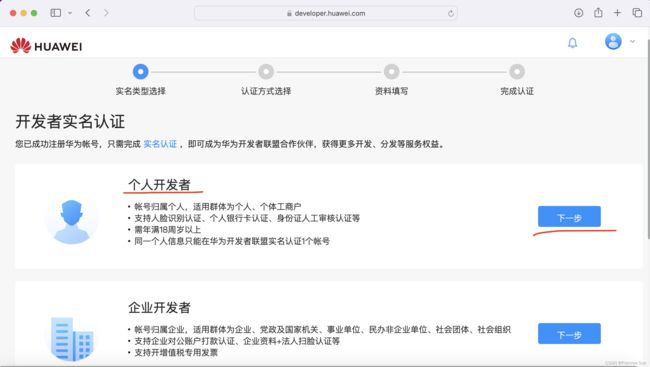
Task: Open the sidebar options dropdown chevron
Action: [70, 13]
